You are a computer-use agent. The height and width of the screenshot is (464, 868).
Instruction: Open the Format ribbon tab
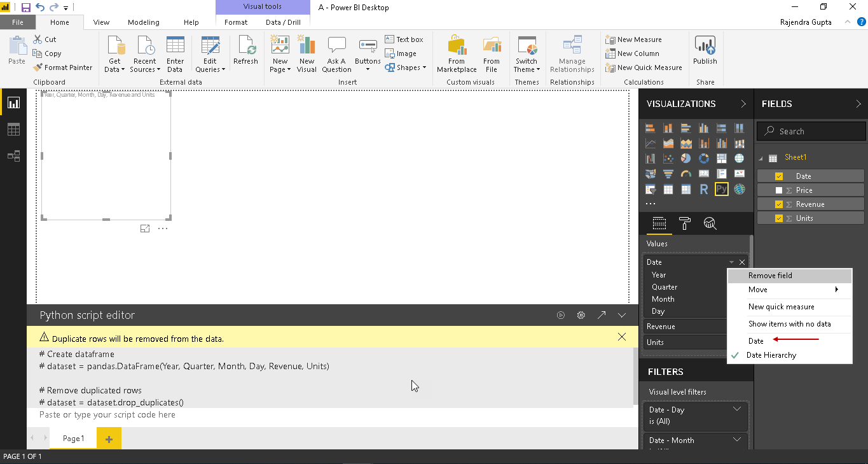point(236,22)
